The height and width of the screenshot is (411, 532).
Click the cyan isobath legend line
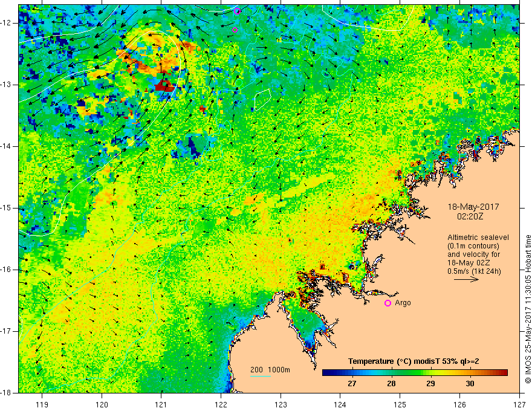coord(260,376)
